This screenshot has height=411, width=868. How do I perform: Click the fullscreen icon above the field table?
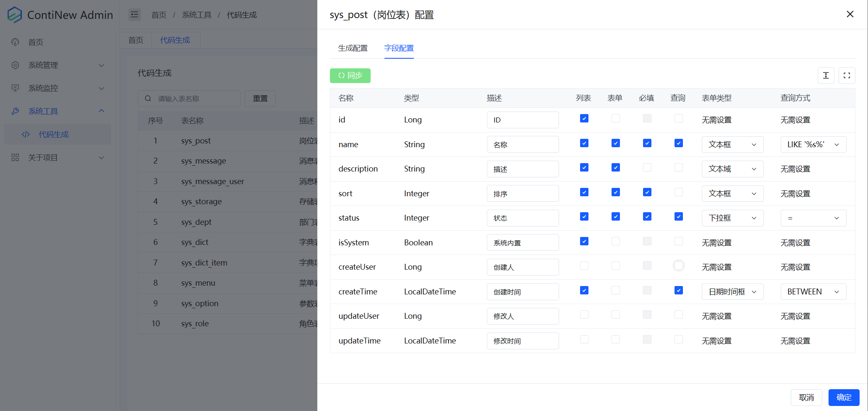click(847, 75)
